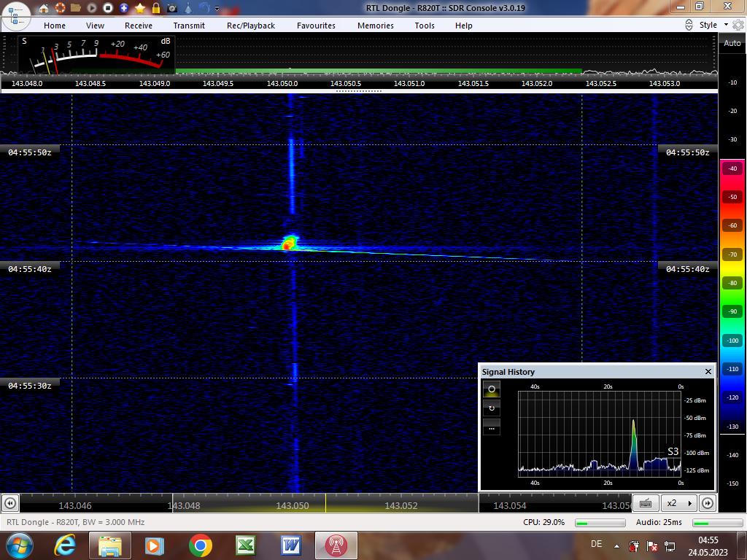Open the View ribbon tab
This screenshot has width=747, height=560.
pos(95,26)
